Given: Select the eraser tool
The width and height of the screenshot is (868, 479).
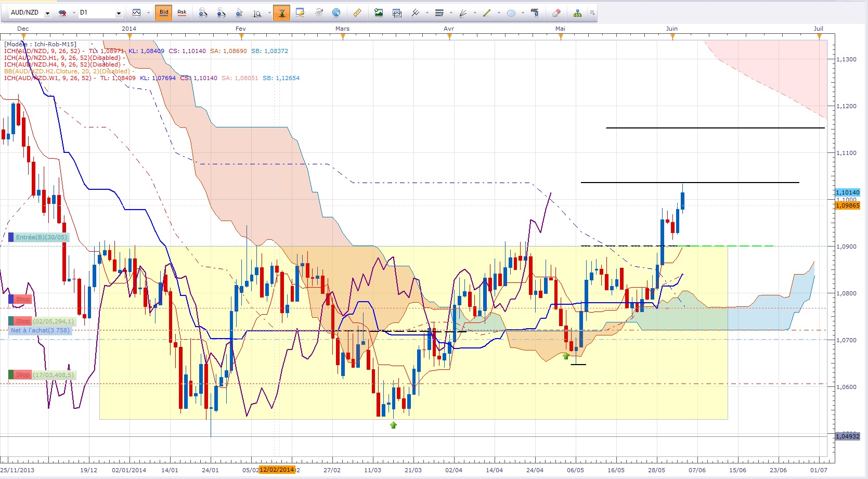Looking at the screenshot, I should 556,13.
